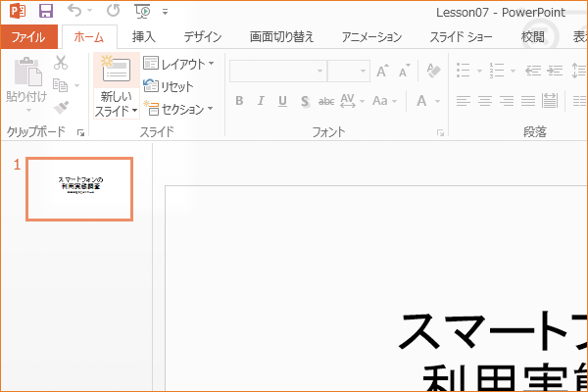Toggle Center paragraph alignment

coord(485,101)
